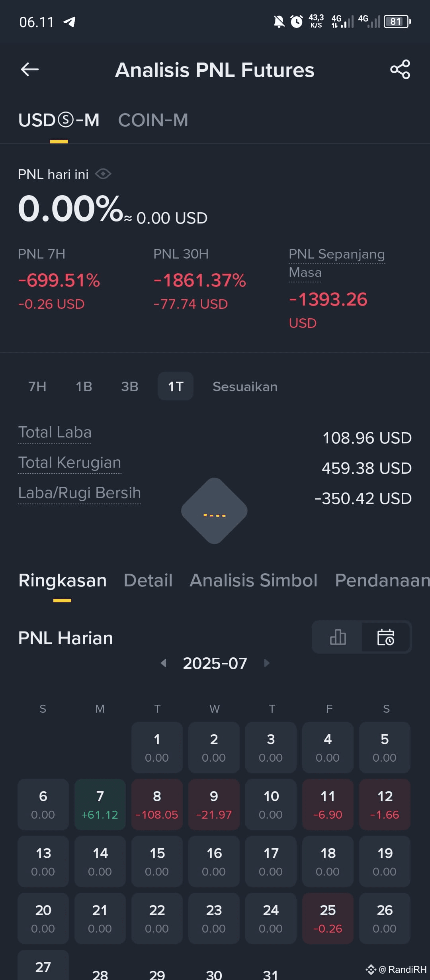
Task: Open Analisis Simbol tab
Action: click(x=254, y=580)
